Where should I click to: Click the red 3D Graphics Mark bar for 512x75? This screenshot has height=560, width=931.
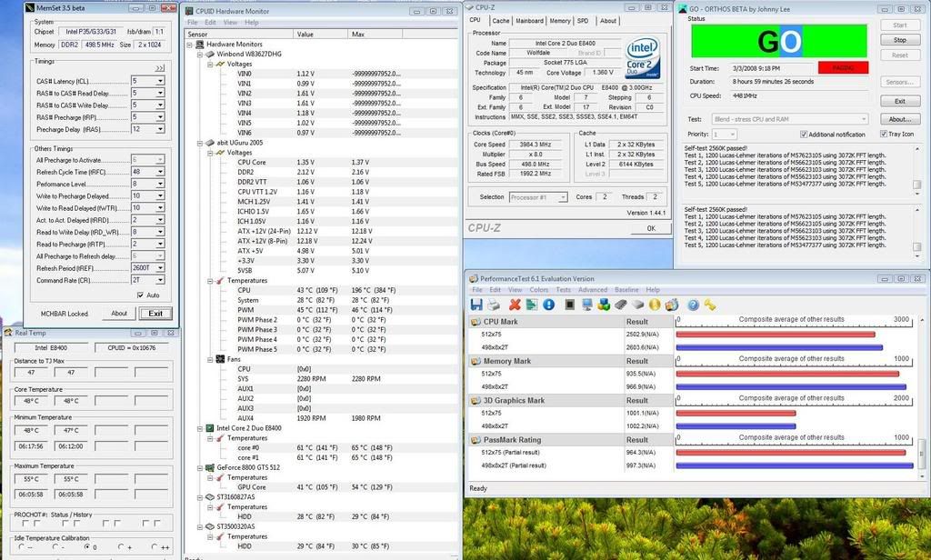coord(736,414)
